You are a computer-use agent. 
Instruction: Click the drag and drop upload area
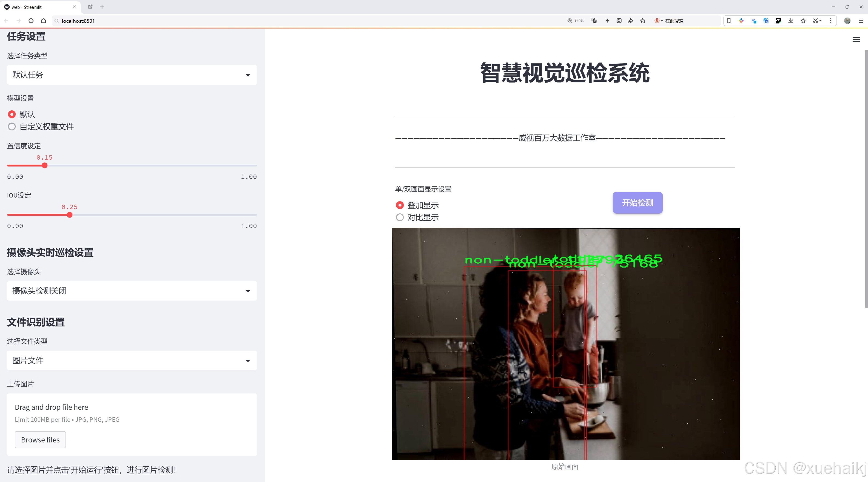[x=132, y=425]
